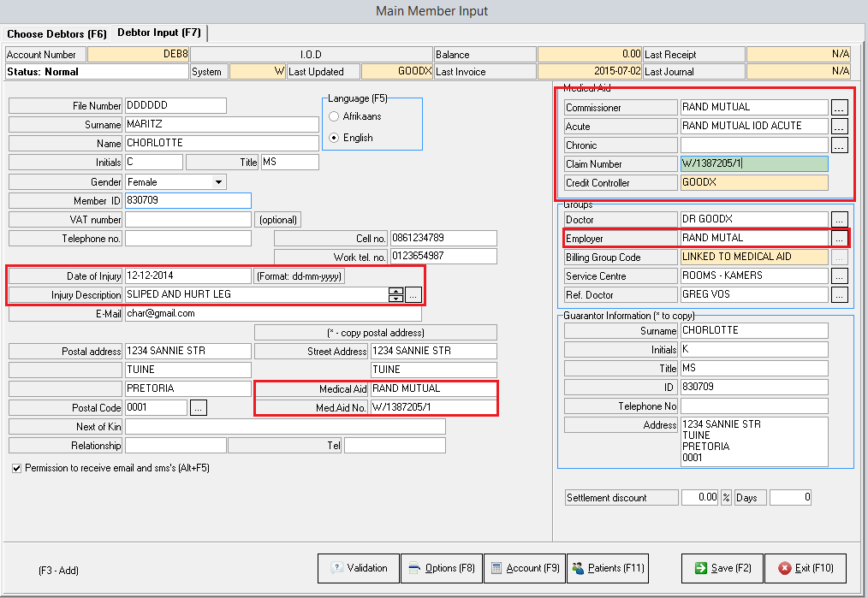
Task: Switch to Choose Debtors (F6) tab
Action: 56,33
